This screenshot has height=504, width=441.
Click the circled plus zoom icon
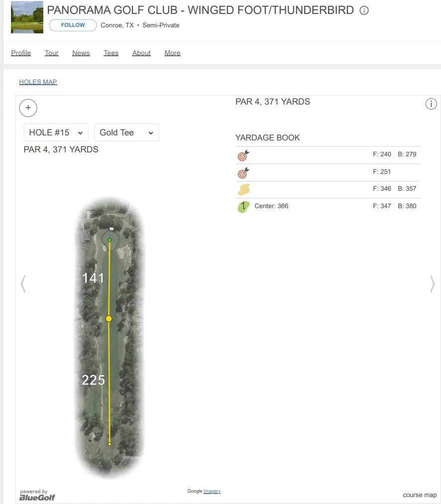click(28, 108)
